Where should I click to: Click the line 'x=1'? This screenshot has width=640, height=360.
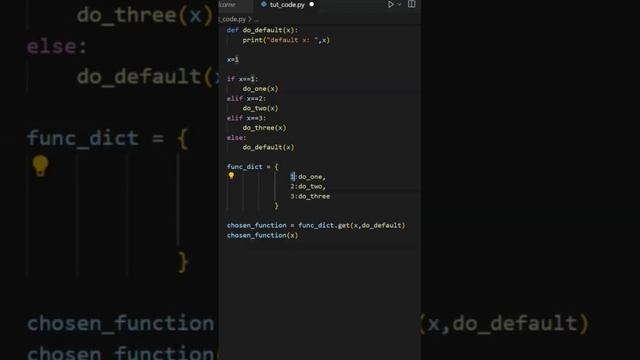(233, 60)
